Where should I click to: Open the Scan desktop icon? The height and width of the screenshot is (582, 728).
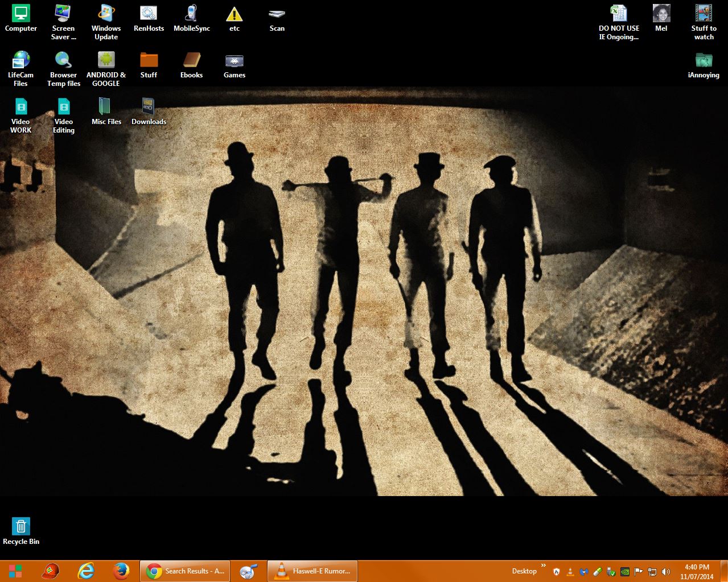(x=277, y=19)
